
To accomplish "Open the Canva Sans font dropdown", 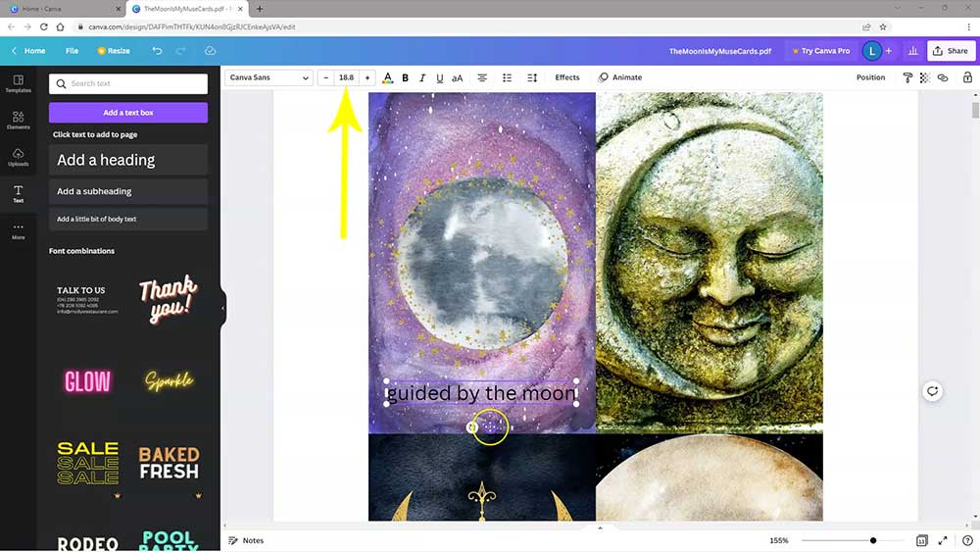I will pos(269,77).
